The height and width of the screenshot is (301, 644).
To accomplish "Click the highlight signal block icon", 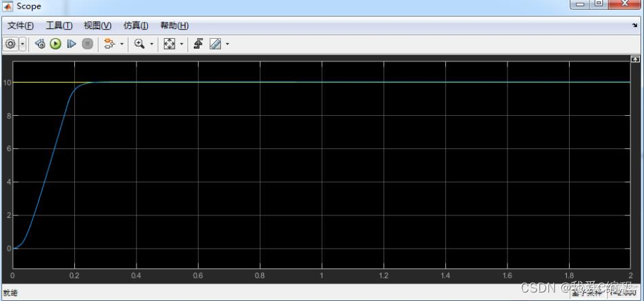I will [109, 44].
